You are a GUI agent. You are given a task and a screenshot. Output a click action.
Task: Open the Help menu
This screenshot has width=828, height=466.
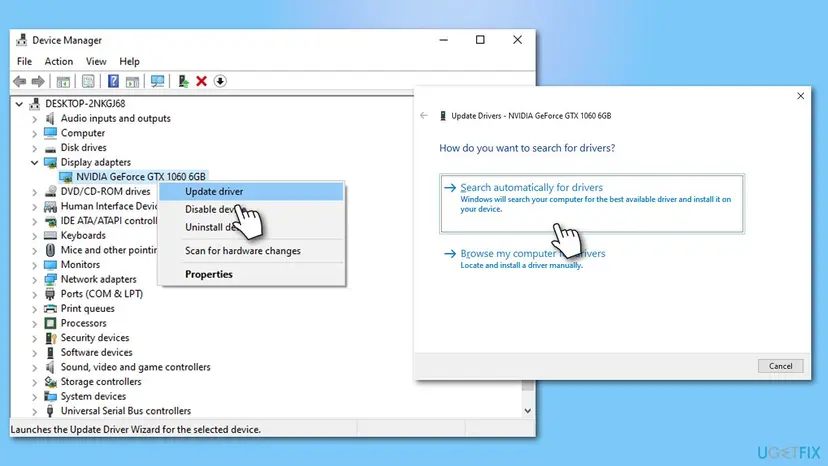(x=129, y=61)
